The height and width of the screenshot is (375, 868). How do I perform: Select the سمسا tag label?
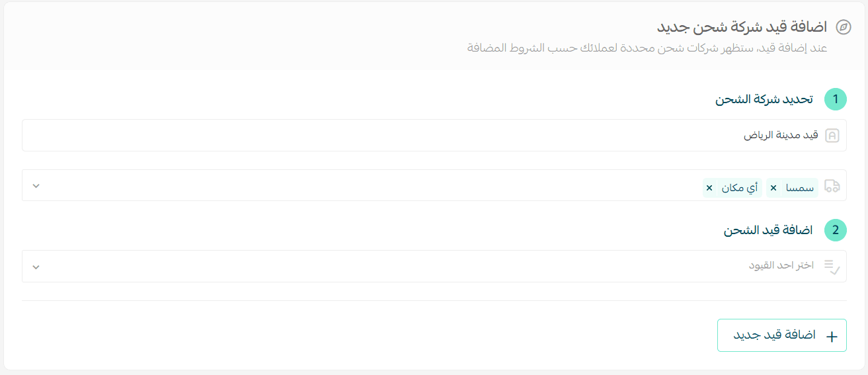click(800, 188)
